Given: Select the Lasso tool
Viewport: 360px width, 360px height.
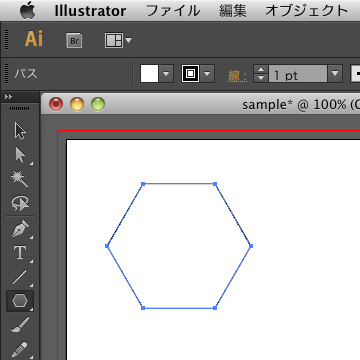Looking at the screenshot, I should [x=20, y=203].
